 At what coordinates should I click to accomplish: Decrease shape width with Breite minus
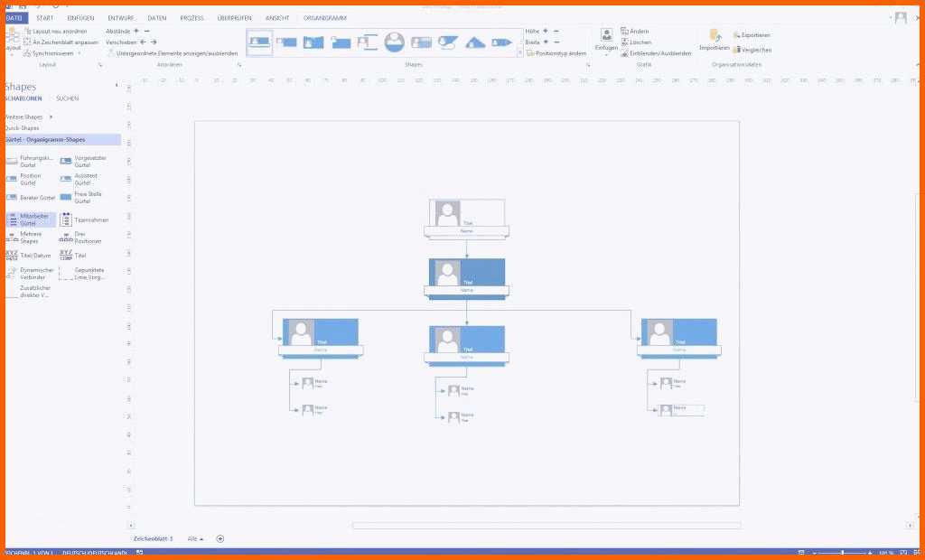556,42
